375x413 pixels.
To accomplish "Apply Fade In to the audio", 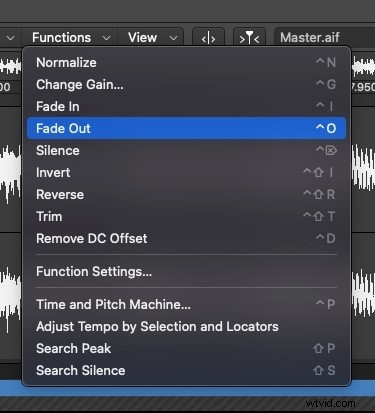I will (186, 107).
